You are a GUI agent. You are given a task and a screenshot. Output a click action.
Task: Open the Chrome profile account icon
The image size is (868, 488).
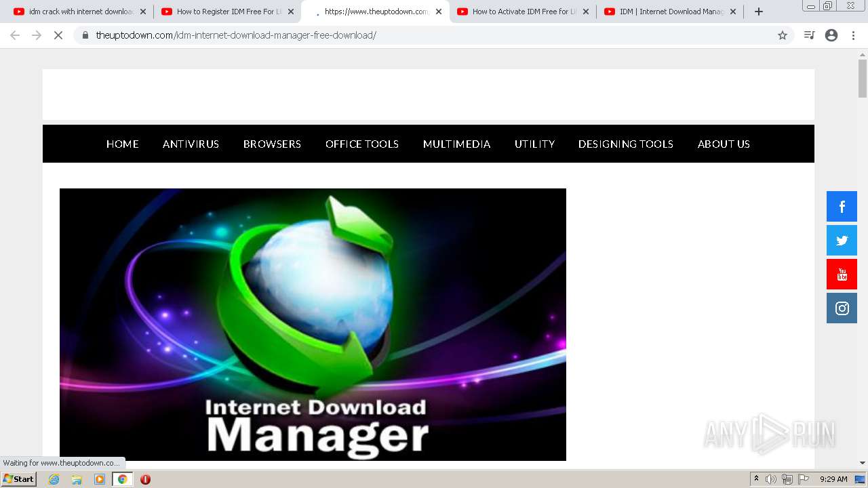pyautogui.click(x=831, y=35)
